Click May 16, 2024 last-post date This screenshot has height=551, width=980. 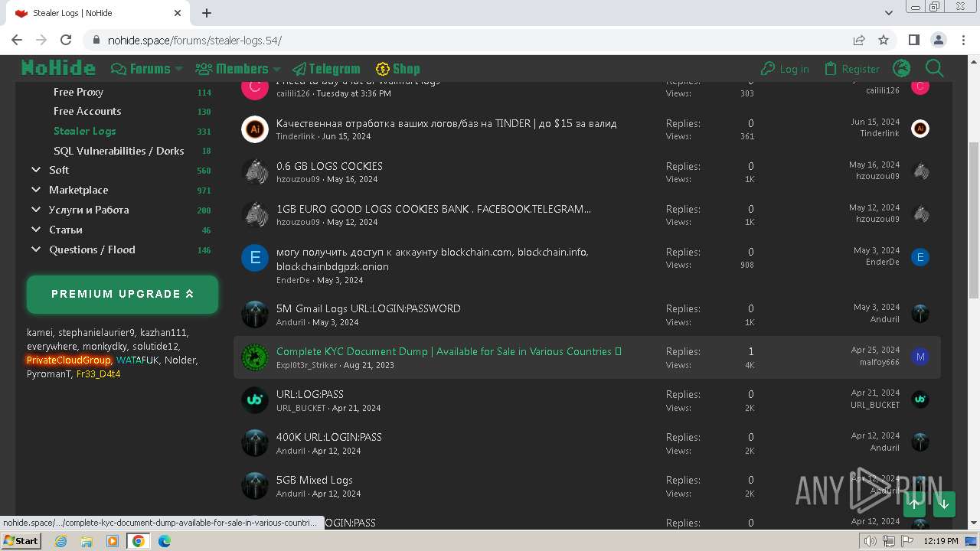(874, 165)
